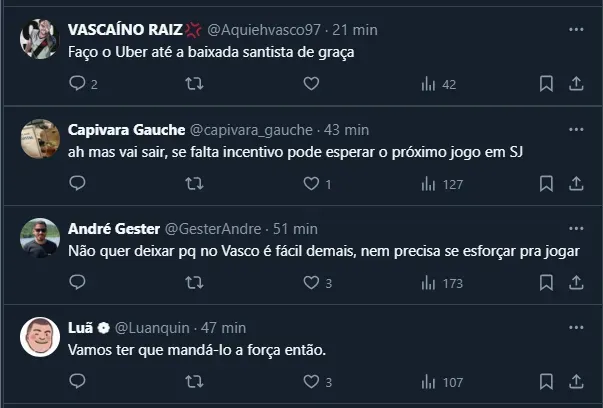Open more options on VASCAÍNO RAIZ's tweet
The width and height of the screenshot is (603, 408).
[576, 30]
